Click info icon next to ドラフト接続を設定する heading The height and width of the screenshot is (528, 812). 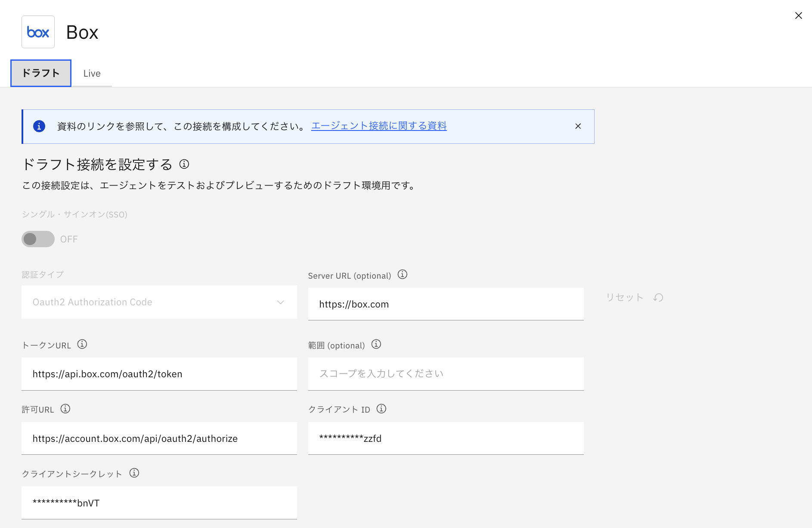click(x=184, y=164)
